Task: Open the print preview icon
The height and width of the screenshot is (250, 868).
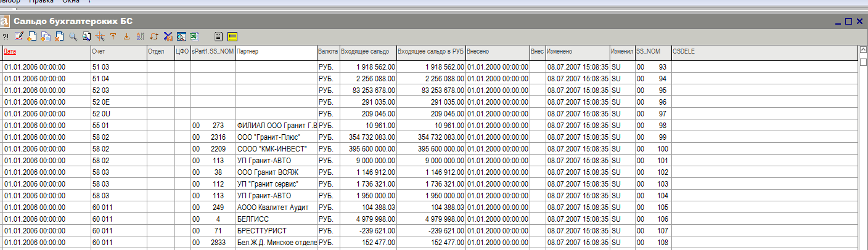Action: click(181, 37)
